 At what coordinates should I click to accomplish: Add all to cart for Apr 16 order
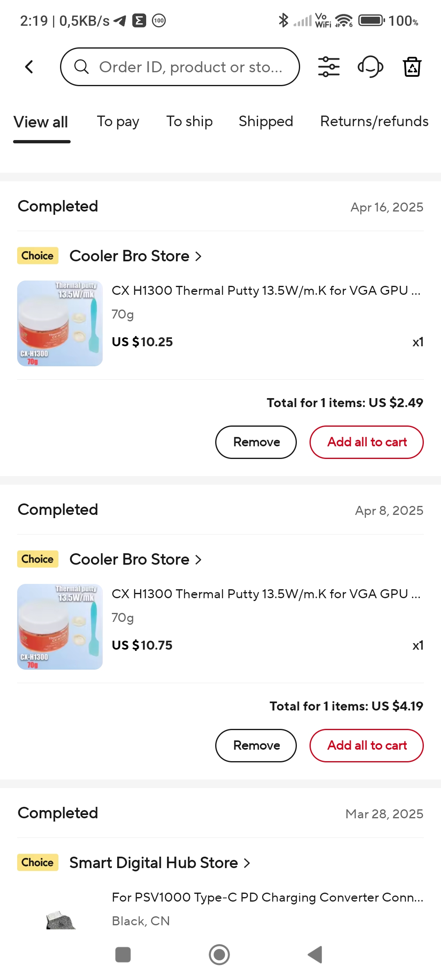click(x=366, y=442)
